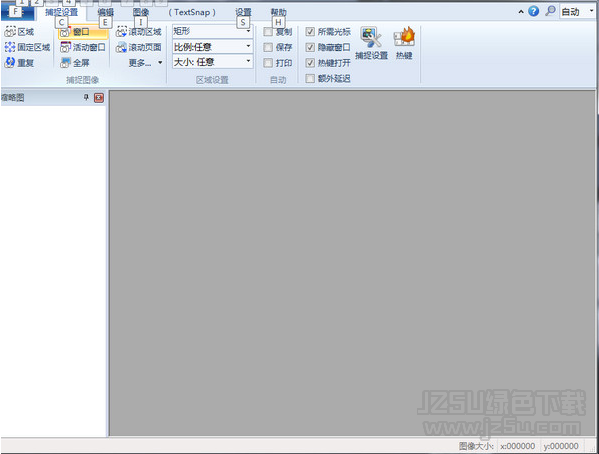
Task: Enable the 复制 auto copy checkbox
Action: coord(268,32)
